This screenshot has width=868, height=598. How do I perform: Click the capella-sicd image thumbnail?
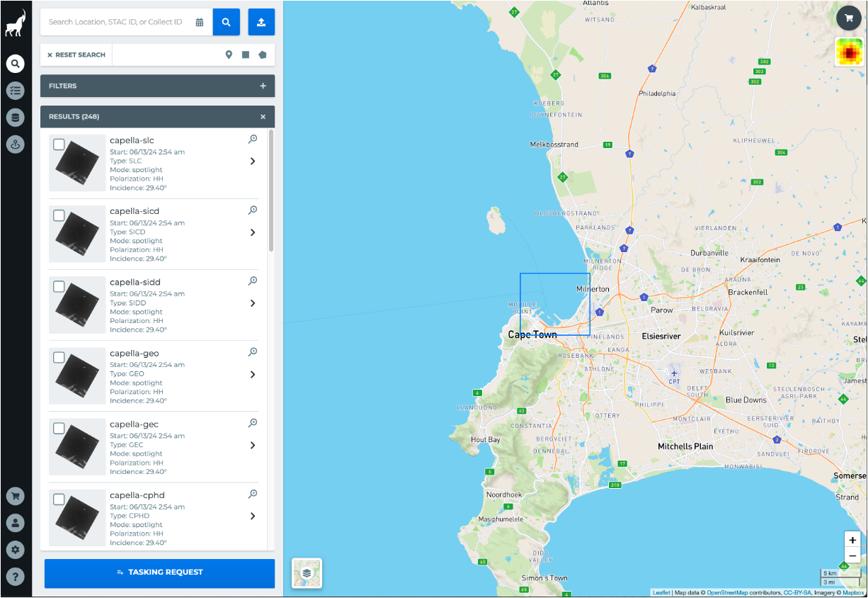pyautogui.click(x=77, y=234)
